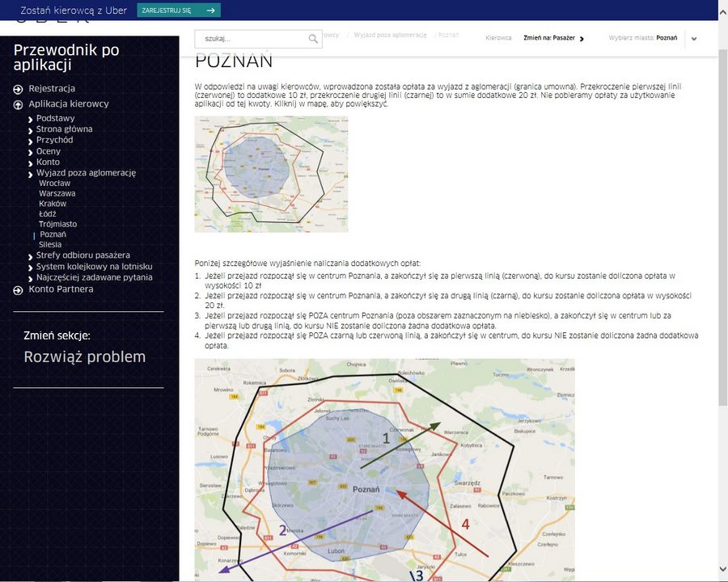The image size is (728, 582).
Task: Collapse the Wyjazd poza aglomerację chevron
Action: 31,174
